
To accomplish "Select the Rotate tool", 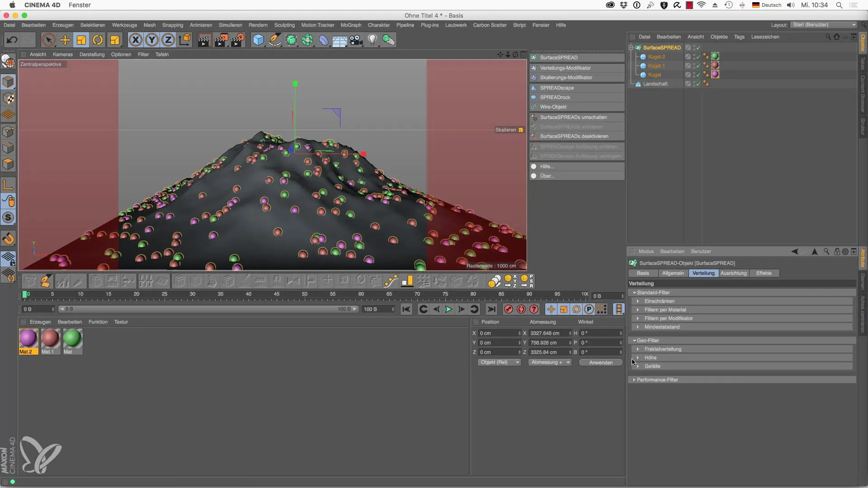I will click(98, 40).
